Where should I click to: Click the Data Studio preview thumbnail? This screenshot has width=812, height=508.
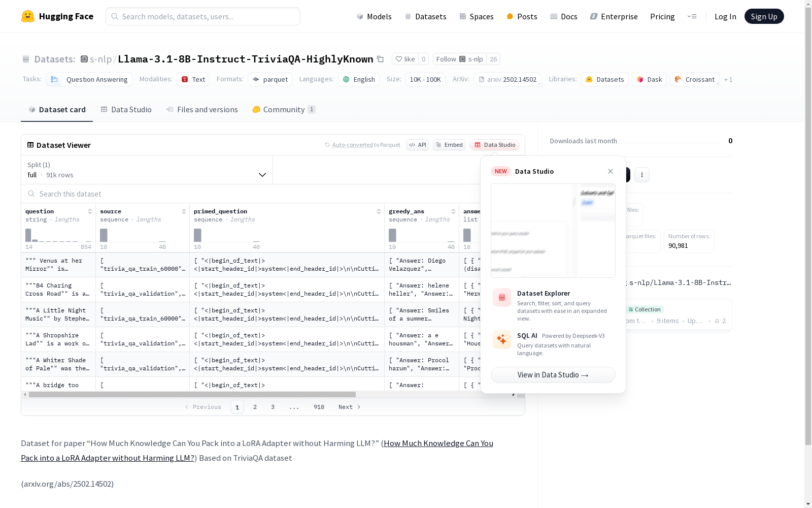(553, 231)
